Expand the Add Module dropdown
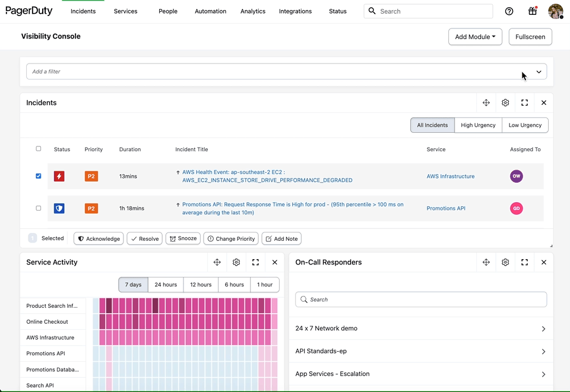570x392 pixels. 475,36
